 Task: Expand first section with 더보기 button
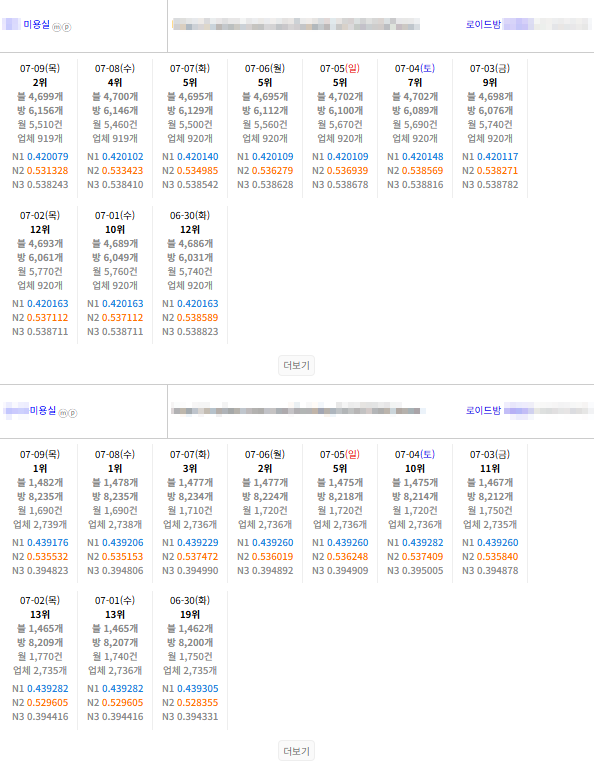[297, 365]
